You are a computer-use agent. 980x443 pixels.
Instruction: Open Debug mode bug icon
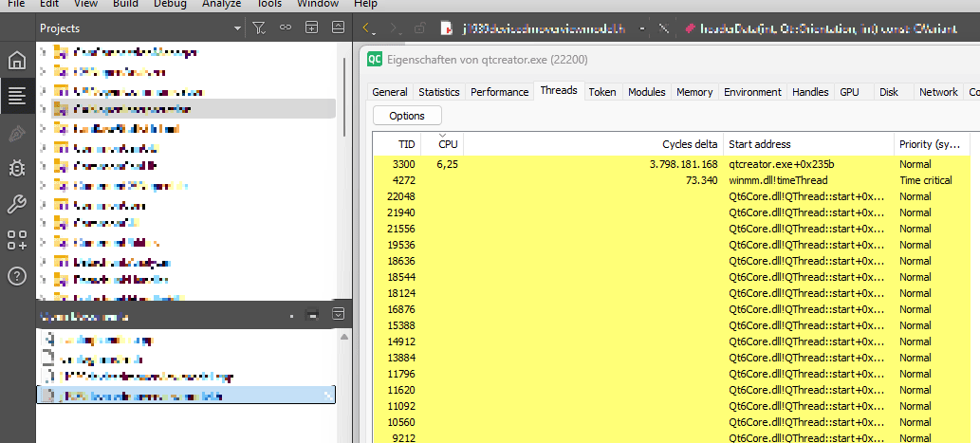point(16,169)
